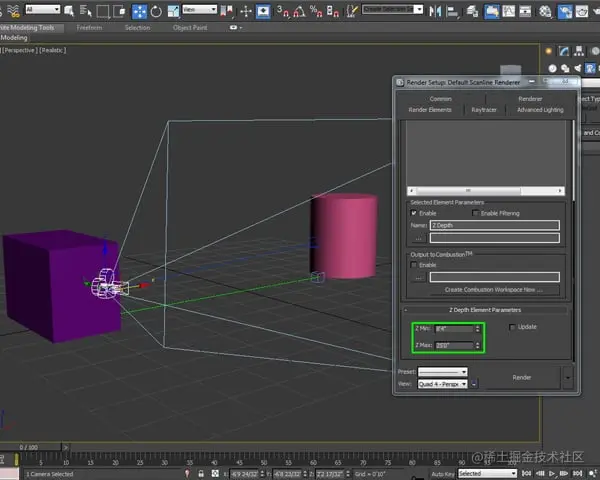Open the render mode arrow beside Render

pyautogui.click(x=568, y=378)
